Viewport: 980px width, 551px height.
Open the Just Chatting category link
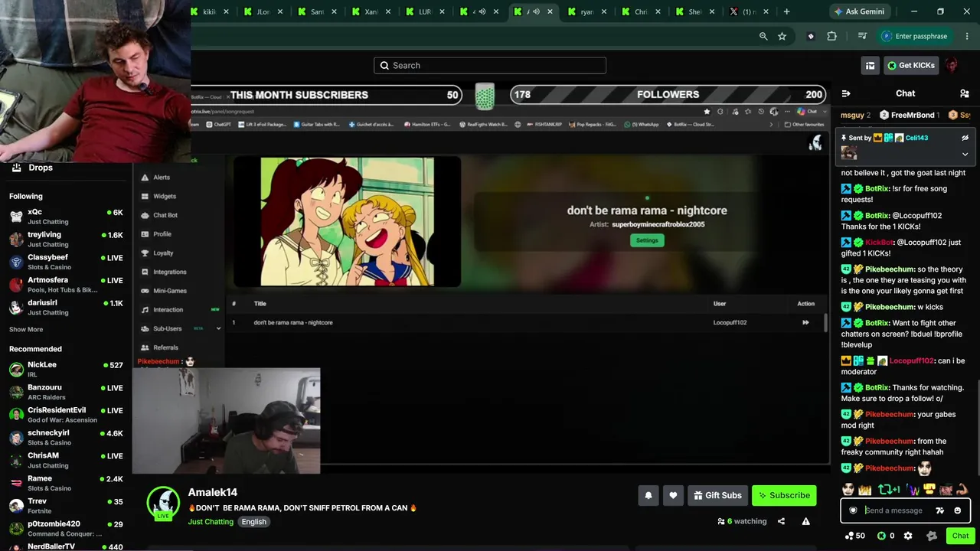pyautogui.click(x=211, y=522)
